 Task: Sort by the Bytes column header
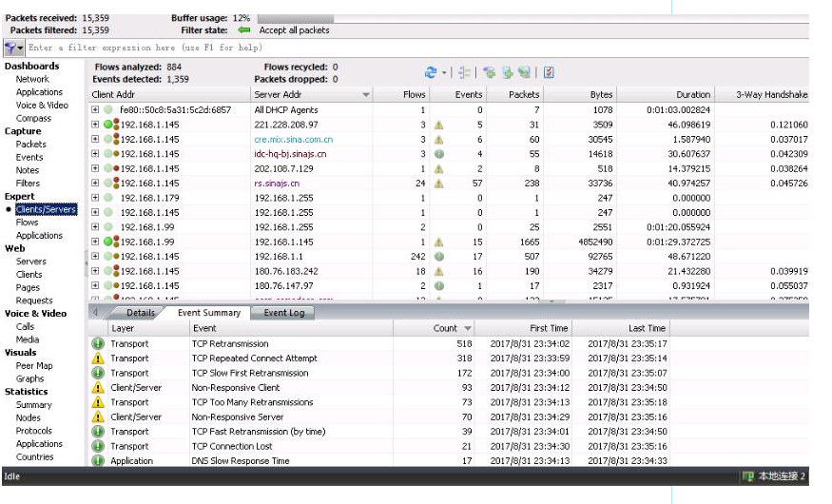[x=579, y=95]
